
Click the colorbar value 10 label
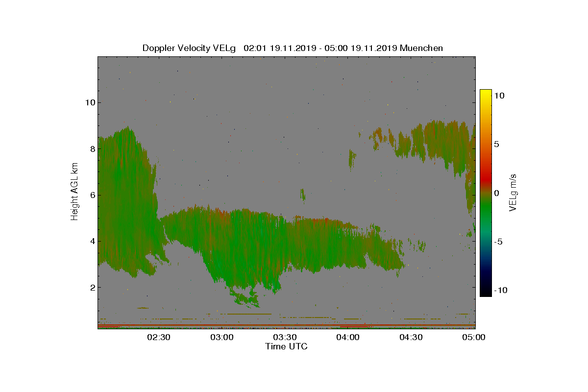pos(499,96)
